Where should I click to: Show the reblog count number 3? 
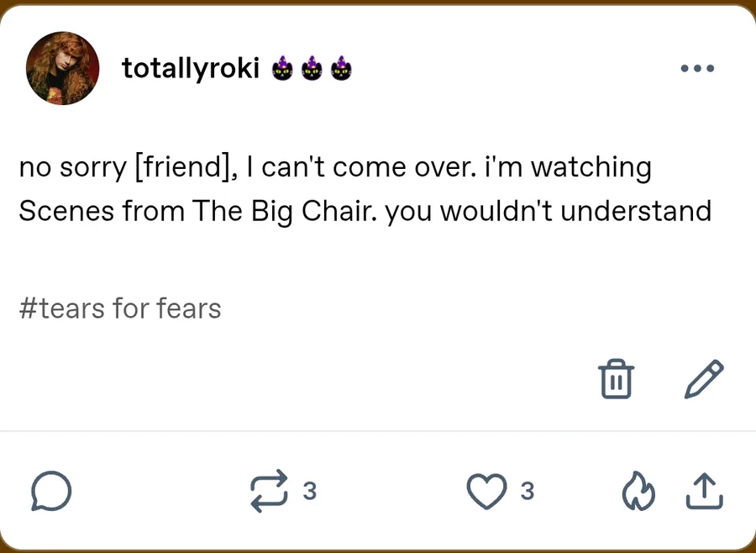coord(309,491)
